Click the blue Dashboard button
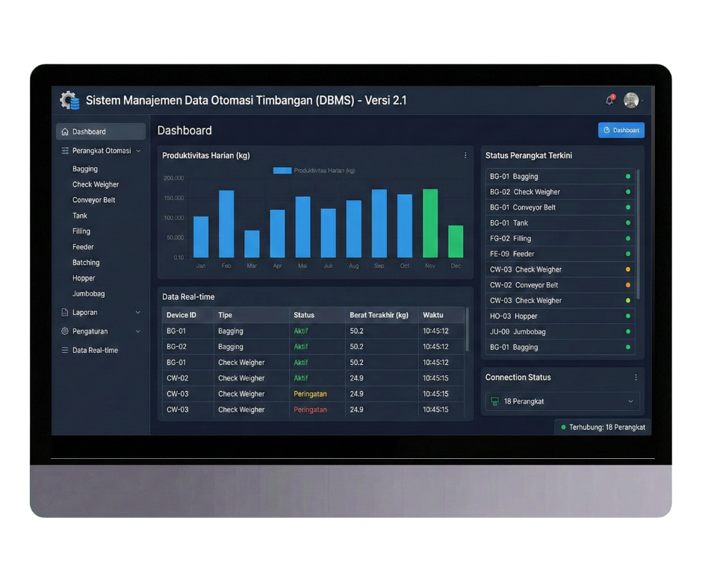Viewport: 702px width, 588px height. click(x=621, y=131)
